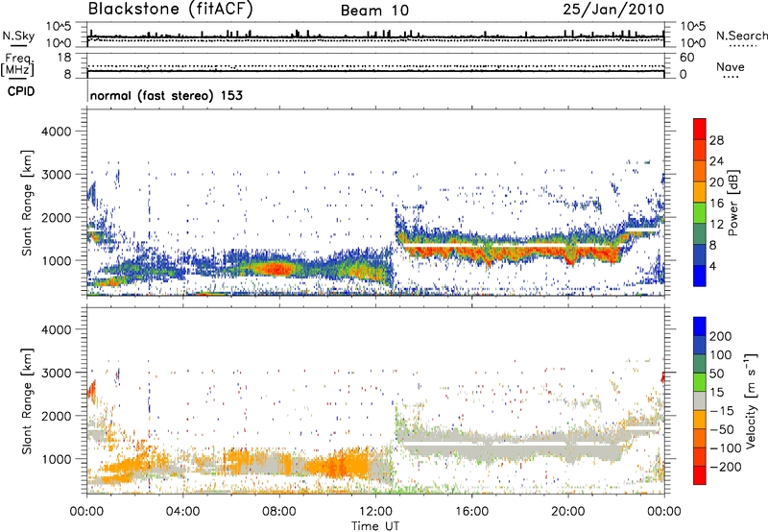Pick the red bottom segment of Velocity colorbar
The image size is (768, 532).
point(700,475)
